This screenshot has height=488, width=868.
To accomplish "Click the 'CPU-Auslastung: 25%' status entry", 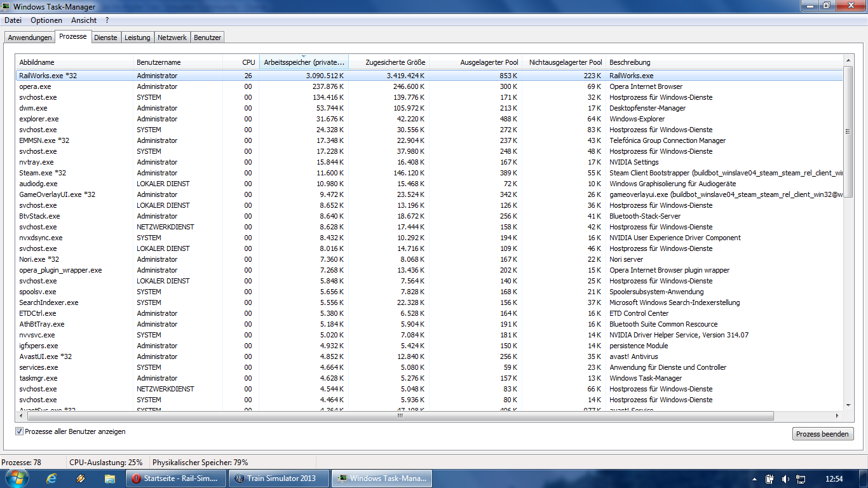I will (106, 463).
